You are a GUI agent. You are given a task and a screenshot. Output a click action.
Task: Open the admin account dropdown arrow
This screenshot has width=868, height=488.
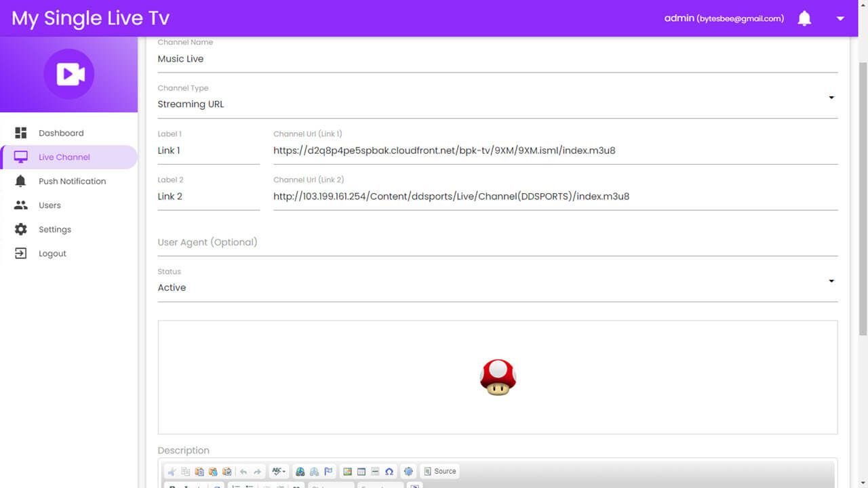pyautogui.click(x=840, y=18)
